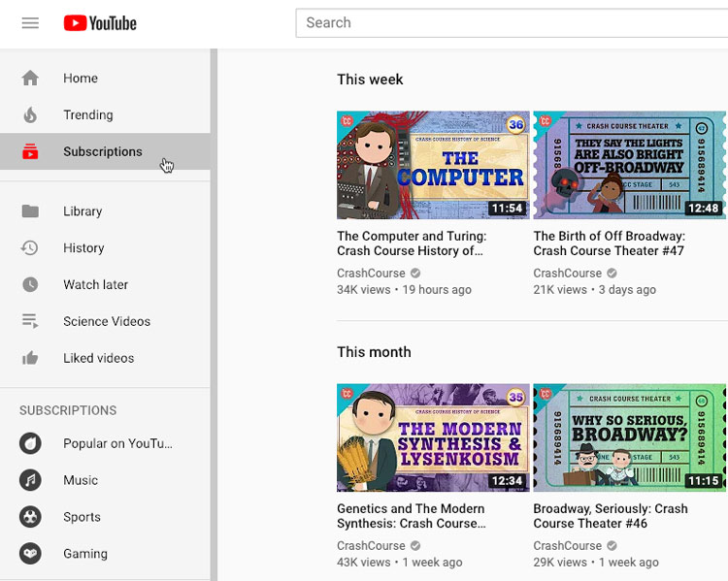This screenshot has height=581, width=728.
Task: Click '43K views · 1 week ago' text
Action: point(400,562)
